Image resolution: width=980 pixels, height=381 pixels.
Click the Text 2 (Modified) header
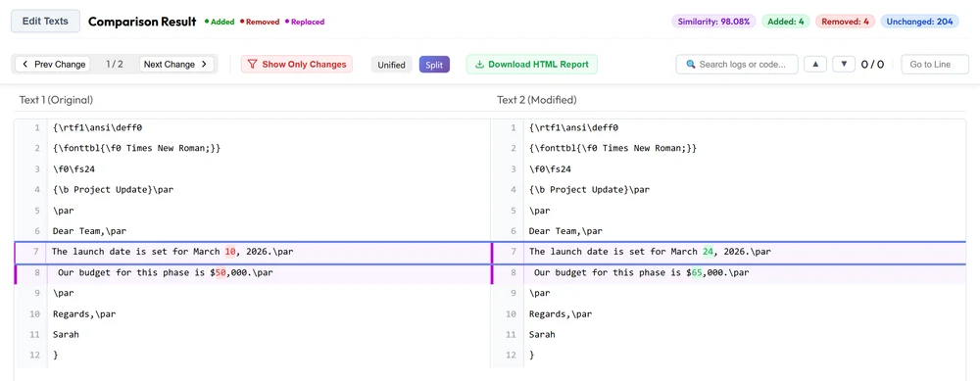pos(536,100)
